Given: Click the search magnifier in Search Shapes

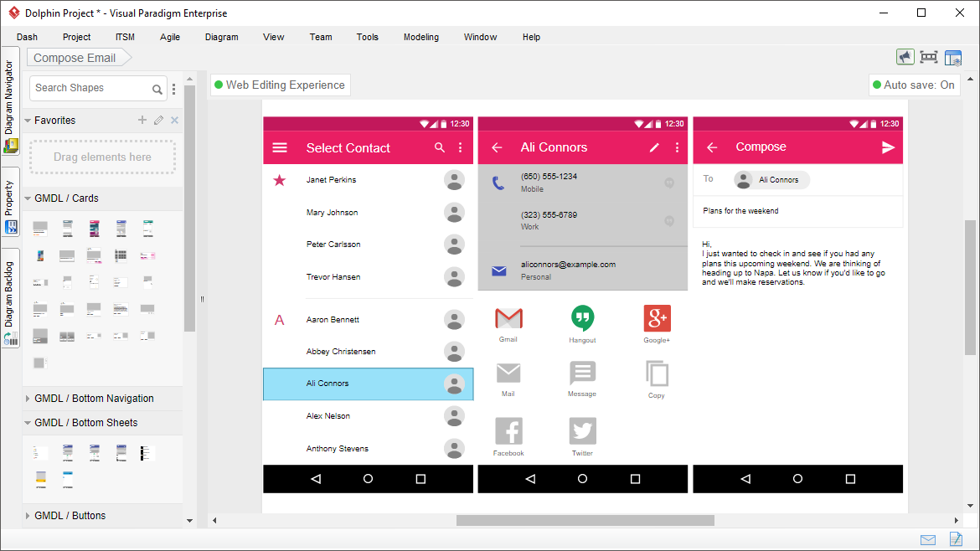Looking at the screenshot, I should pyautogui.click(x=157, y=90).
